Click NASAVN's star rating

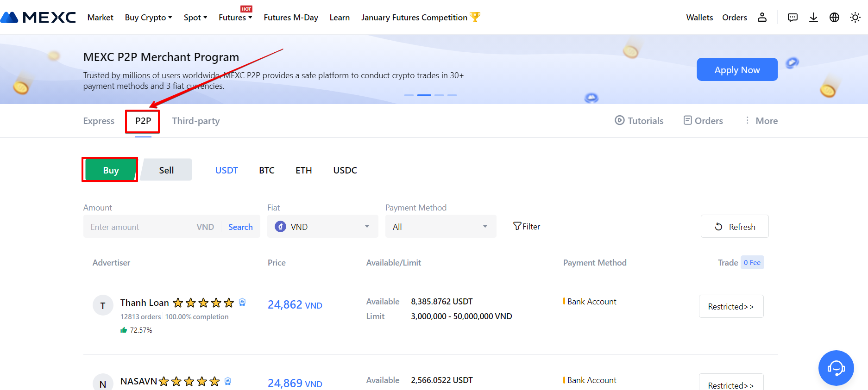[x=189, y=382]
